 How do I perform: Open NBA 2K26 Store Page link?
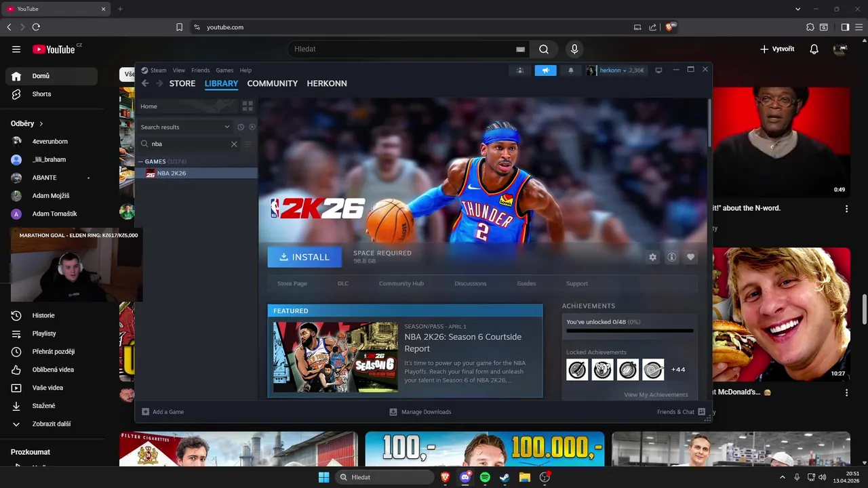pos(292,283)
